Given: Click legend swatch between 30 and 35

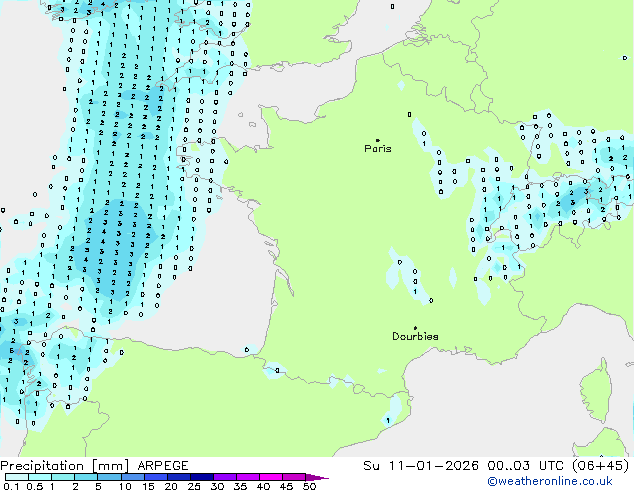Looking at the screenshot, I should (x=225, y=477).
